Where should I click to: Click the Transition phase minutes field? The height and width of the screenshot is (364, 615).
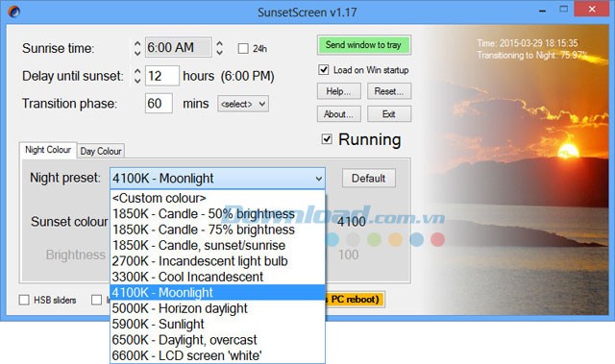(159, 104)
